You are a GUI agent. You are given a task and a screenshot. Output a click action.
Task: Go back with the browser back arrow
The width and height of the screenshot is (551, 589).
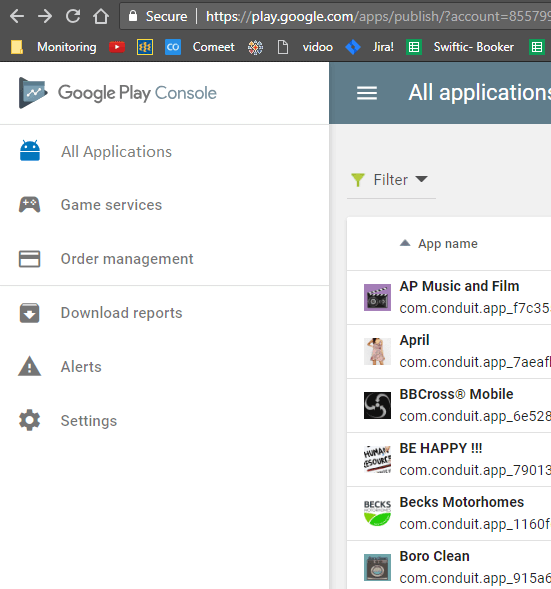(17, 16)
